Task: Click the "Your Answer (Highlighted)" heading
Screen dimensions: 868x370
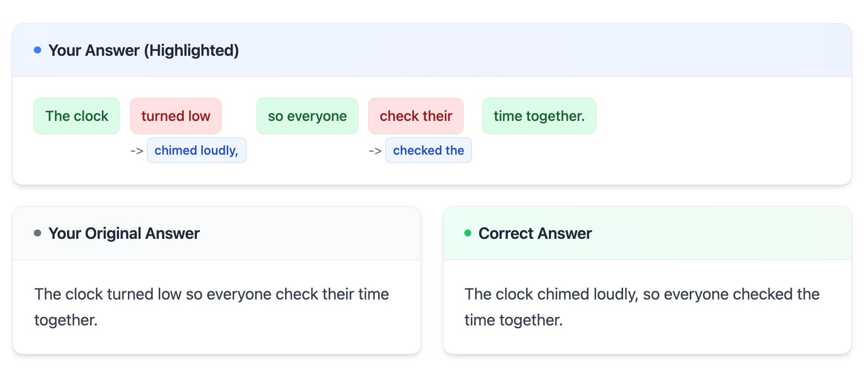Action: [144, 50]
